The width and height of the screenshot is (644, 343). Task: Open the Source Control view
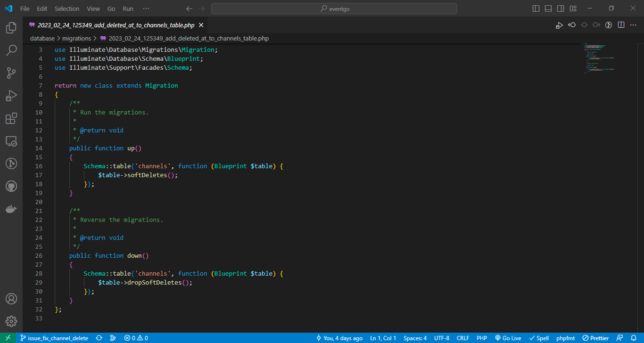tap(11, 73)
